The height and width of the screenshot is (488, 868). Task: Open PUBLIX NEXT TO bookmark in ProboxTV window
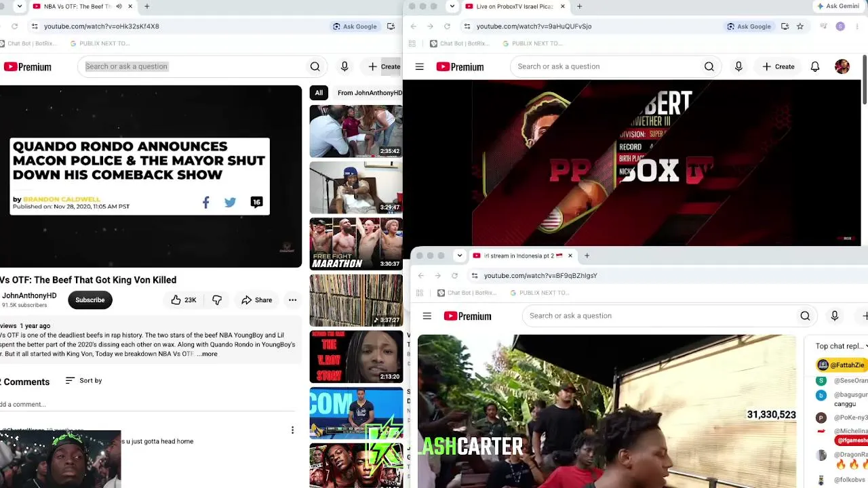tap(532, 43)
